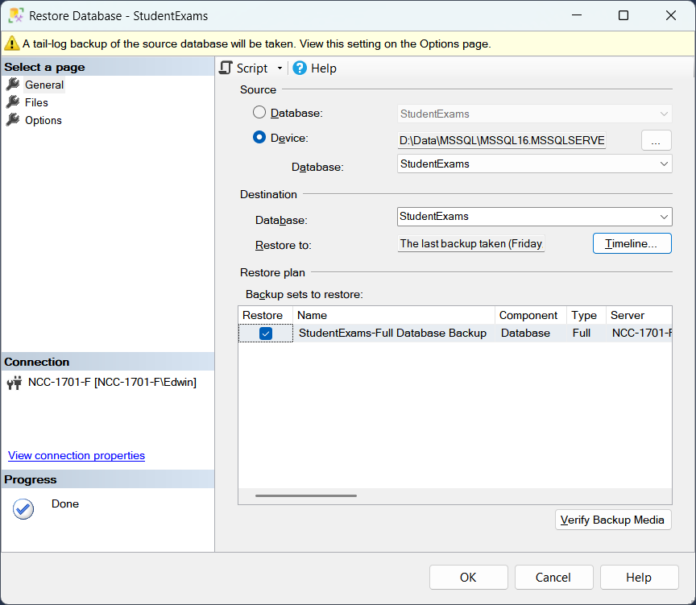The height and width of the screenshot is (605, 696).
Task: Click the tail-log backup warning message
Action: 257,44
